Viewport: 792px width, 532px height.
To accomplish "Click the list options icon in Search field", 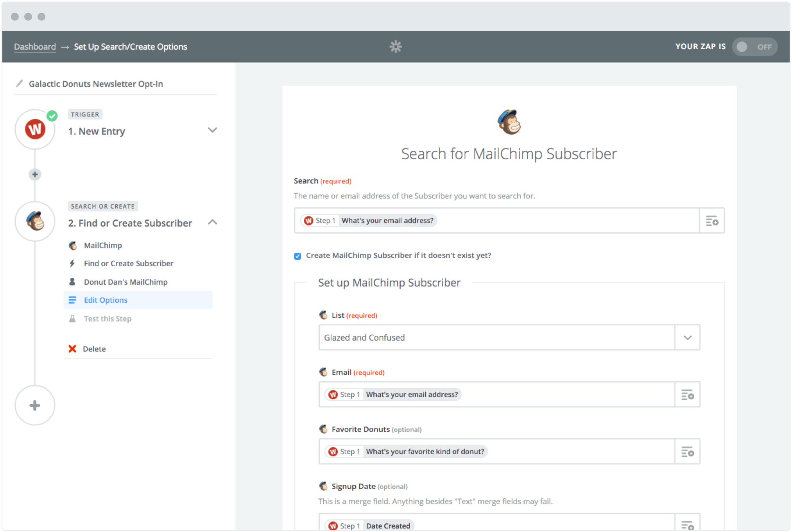I will tap(712, 220).
